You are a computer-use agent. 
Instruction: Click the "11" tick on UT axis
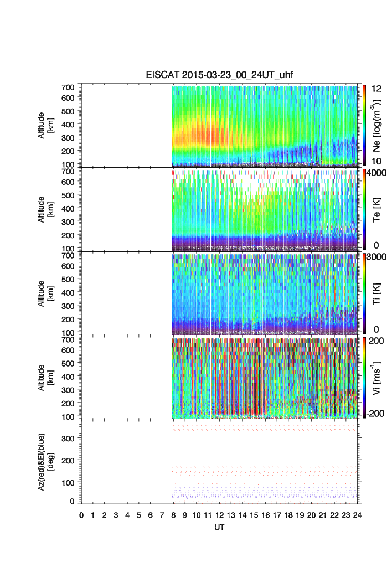pyautogui.click(x=208, y=515)
